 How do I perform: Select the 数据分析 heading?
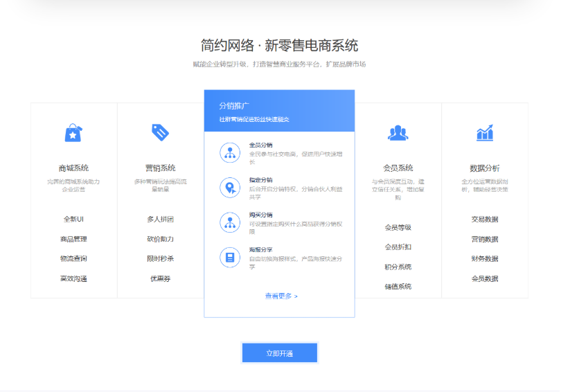coord(485,168)
